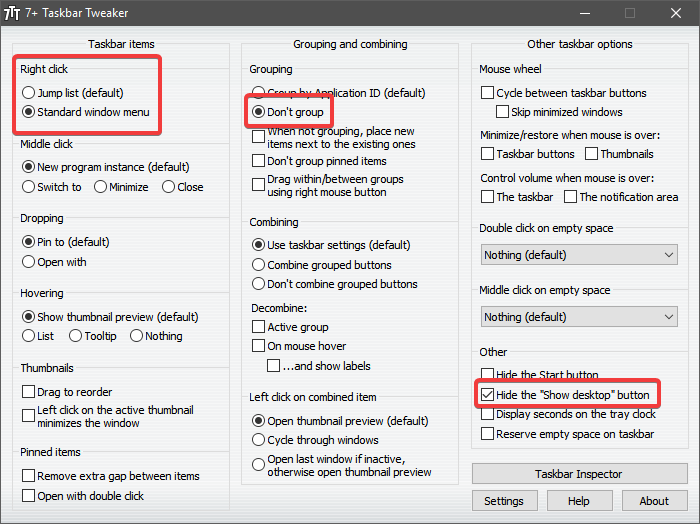This screenshot has width=700, height=524.
Task: Click the About button
Action: tap(654, 501)
